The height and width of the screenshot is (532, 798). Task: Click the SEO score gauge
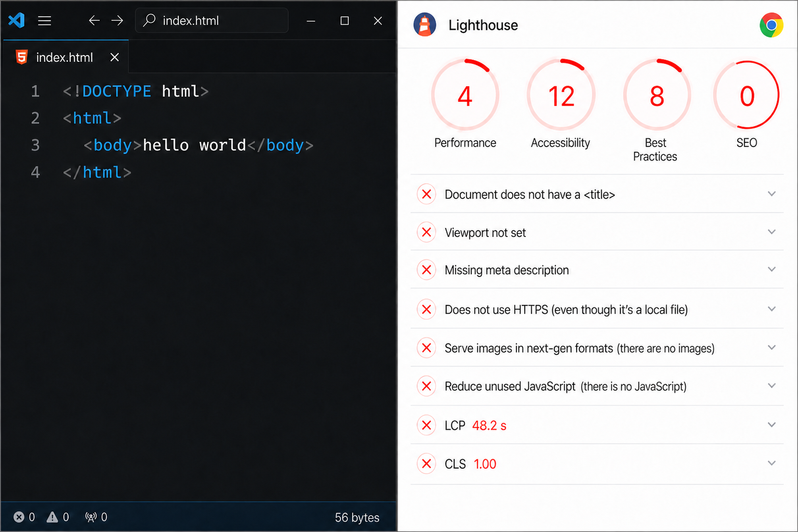pyautogui.click(x=747, y=95)
